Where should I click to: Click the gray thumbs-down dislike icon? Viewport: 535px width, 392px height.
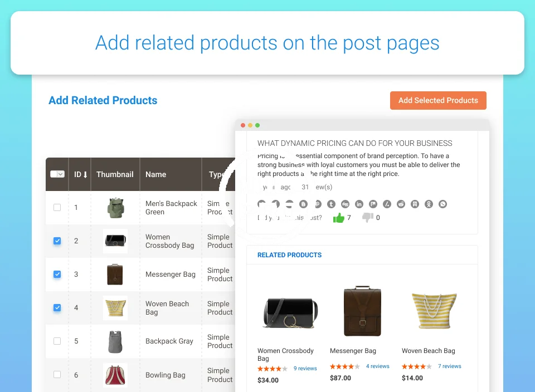click(x=367, y=218)
